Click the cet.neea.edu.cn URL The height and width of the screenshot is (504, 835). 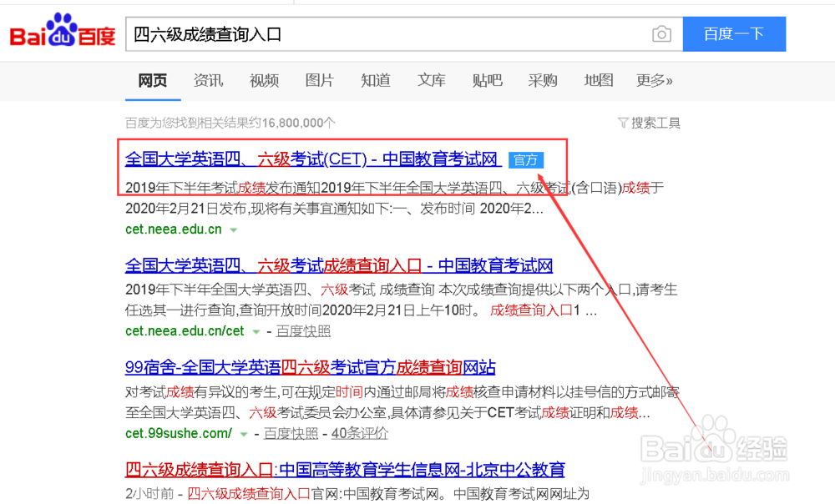174,229
